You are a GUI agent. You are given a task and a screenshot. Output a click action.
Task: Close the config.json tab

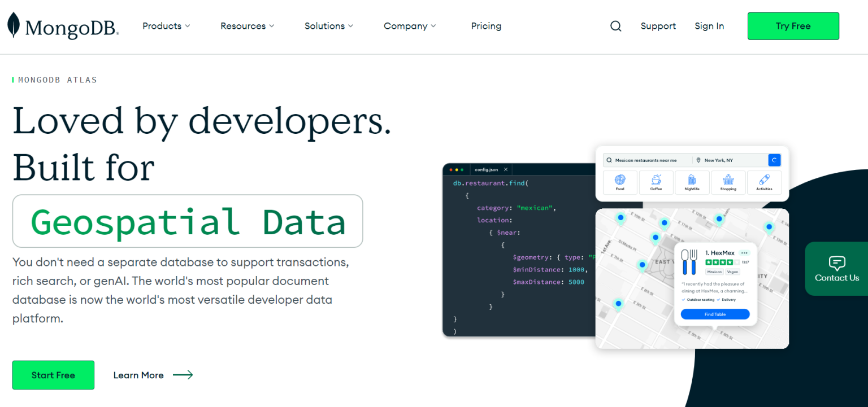click(x=506, y=169)
